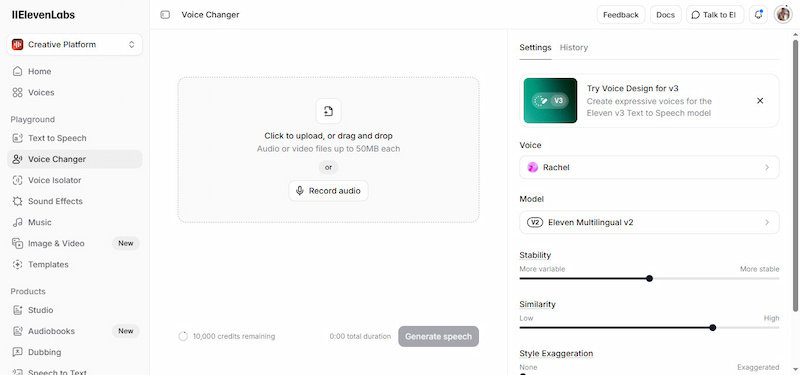This screenshot has width=800, height=375.
Task: Click the Music note icon
Action: point(17,222)
